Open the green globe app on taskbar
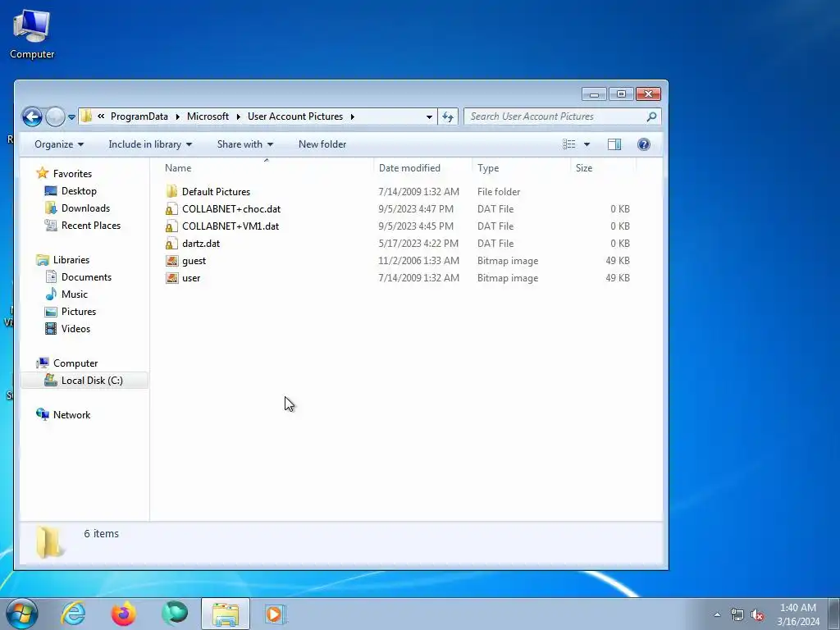The height and width of the screenshot is (630, 840). pyautogui.click(x=175, y=614)
